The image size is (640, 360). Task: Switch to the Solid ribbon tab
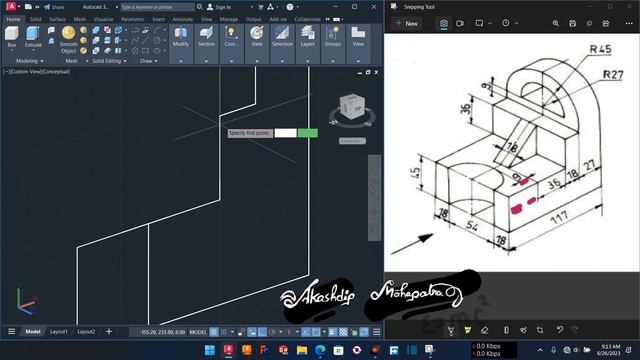(36, 19)
